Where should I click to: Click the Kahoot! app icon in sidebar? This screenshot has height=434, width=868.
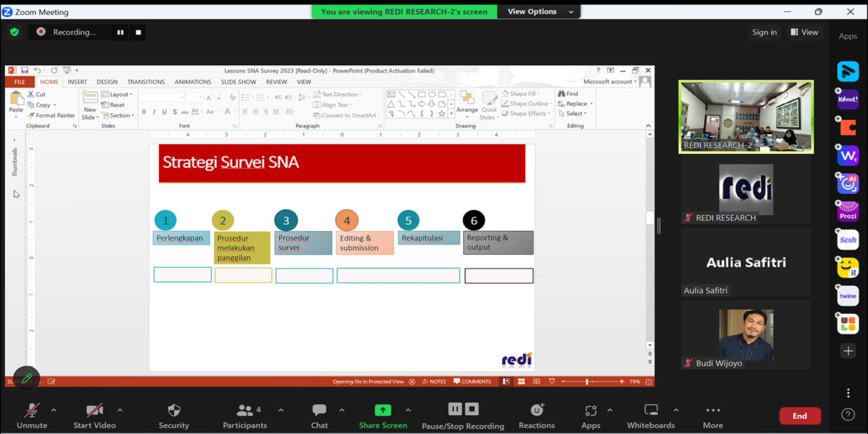(x=848, y=99)
